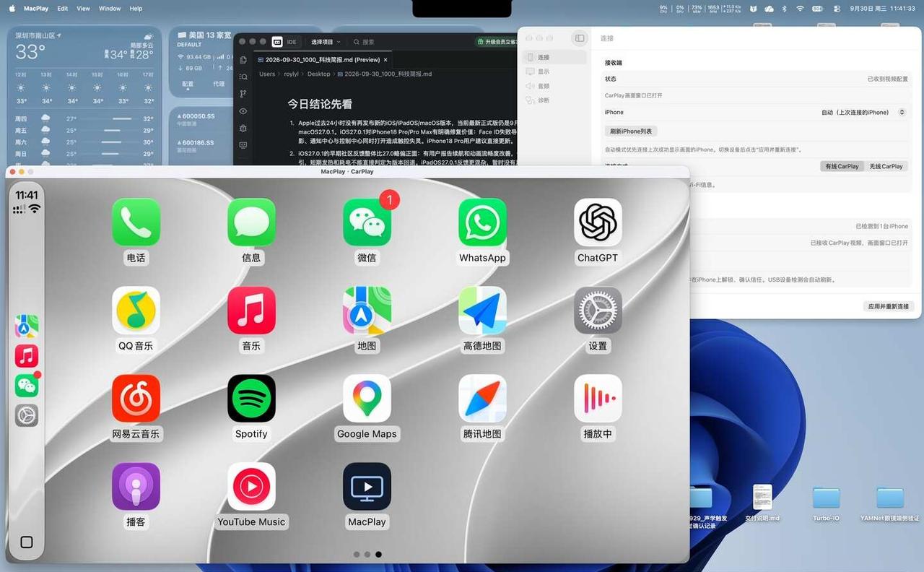The width and height of the screenshot is (924, 572).
Task: Open the 播放中 Now Playing app
Action: [x=598, y=399]
